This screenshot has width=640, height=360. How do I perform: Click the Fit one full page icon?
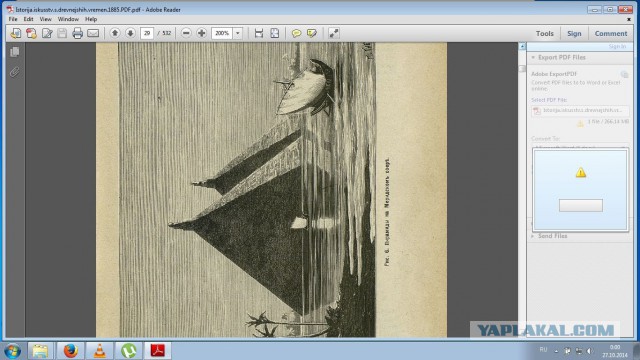coord(275,33)
